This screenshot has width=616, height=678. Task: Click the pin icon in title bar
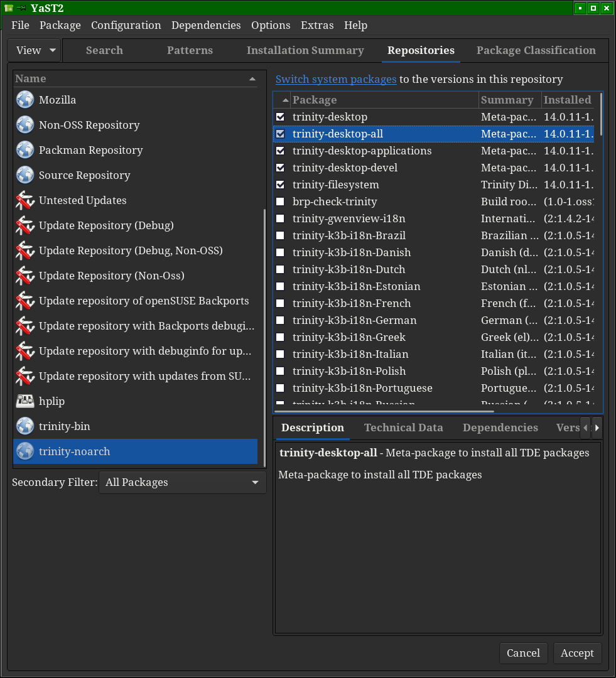pyautogui.click(x=21, y=8)
